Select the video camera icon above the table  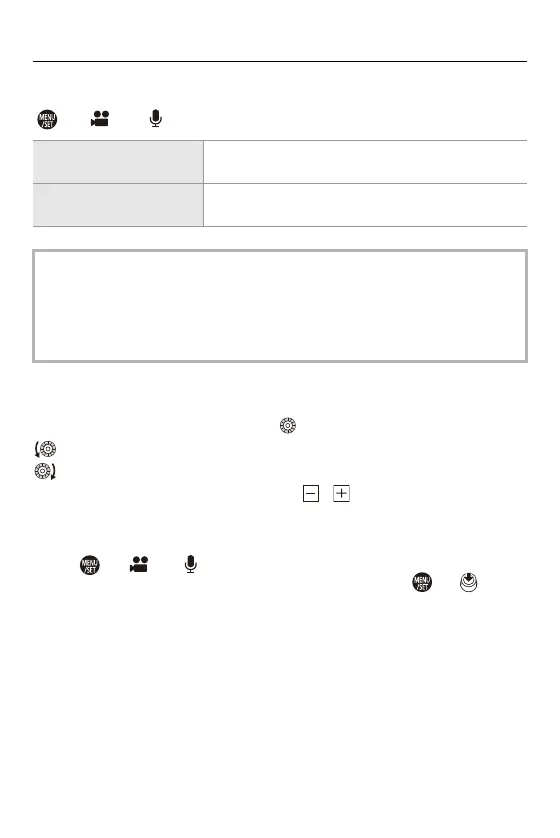(x=100, y=119)
